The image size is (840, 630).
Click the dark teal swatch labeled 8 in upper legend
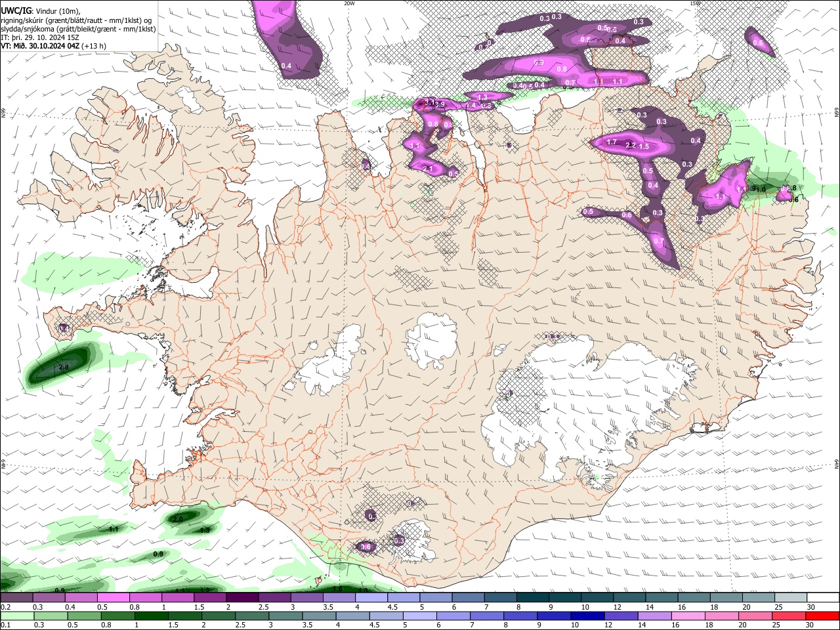533,598
